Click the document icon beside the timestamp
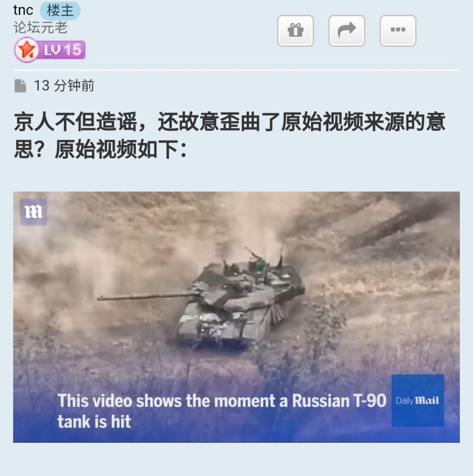Viewport: 473px width, 476px height. pyautogui.click(x=20, y=86)
